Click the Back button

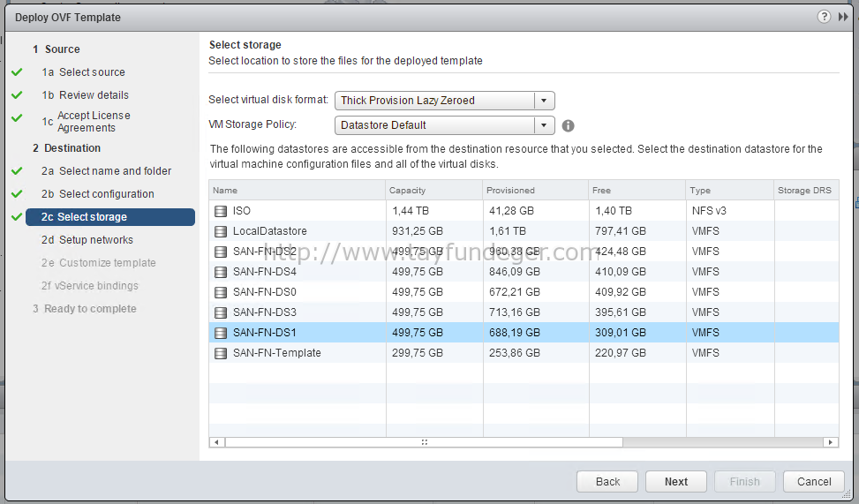(x=607, y=482)
